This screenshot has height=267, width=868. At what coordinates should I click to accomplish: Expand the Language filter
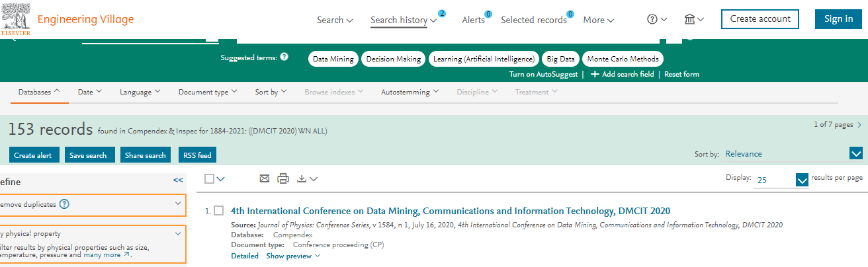coord(140,92)
